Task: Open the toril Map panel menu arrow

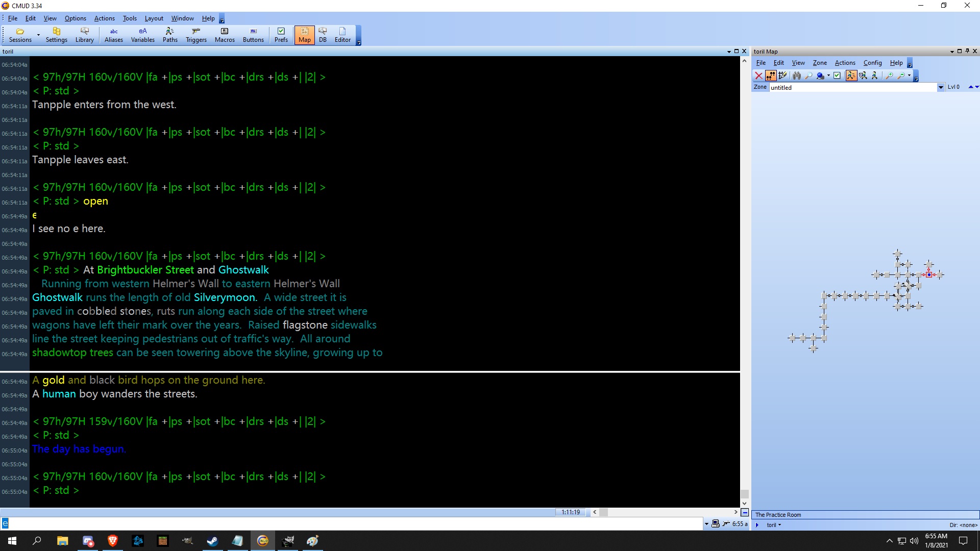Action: (952, 52)
